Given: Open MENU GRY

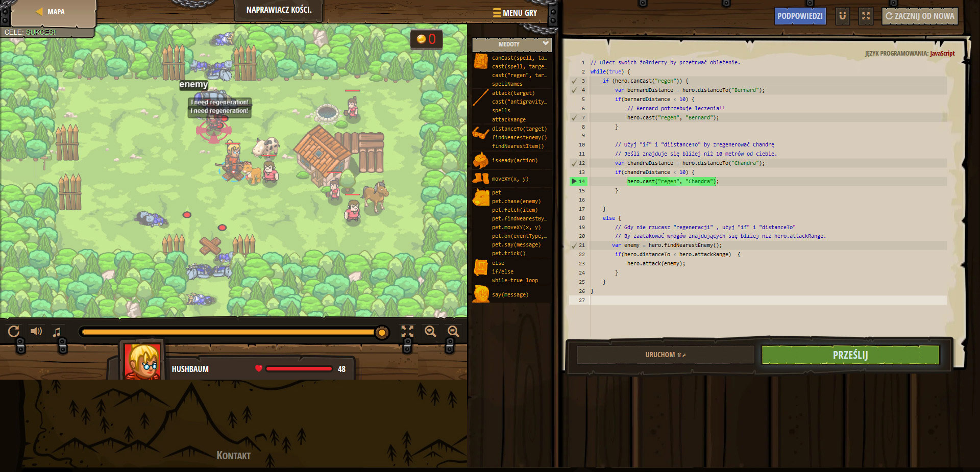Looking at the screenshot, I should [514, 13].
